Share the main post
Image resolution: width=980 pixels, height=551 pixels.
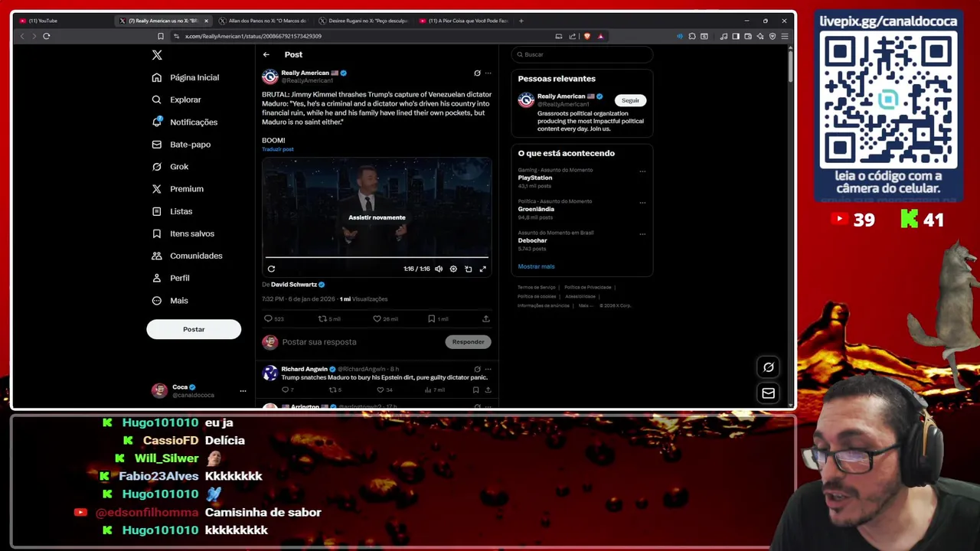pyautogui.click(x=486, y=318)
